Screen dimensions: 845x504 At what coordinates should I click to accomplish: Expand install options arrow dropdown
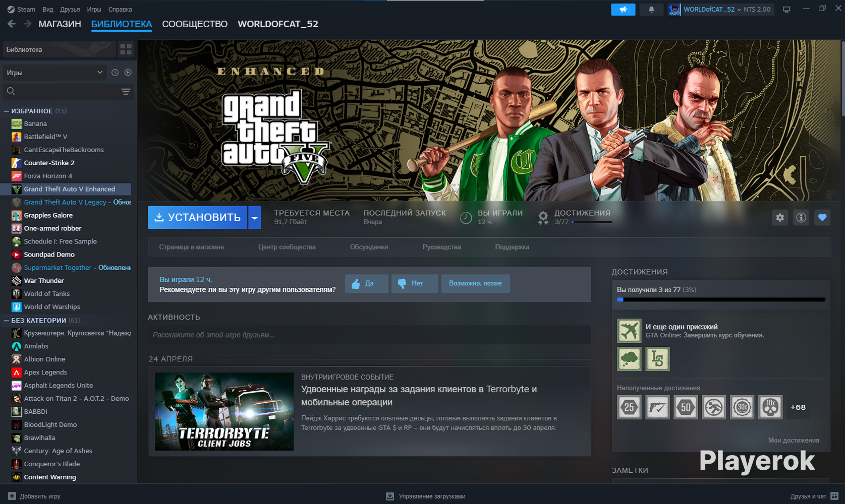[255, 218]
